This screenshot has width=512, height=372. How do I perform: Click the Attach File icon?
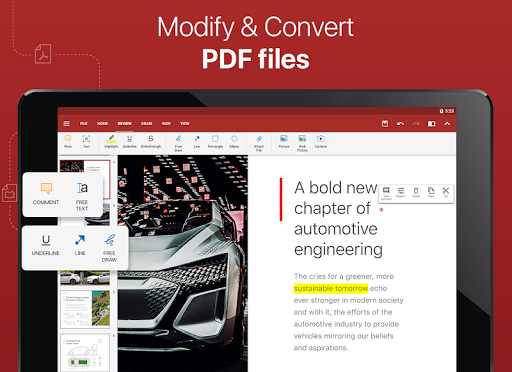pyautogui.click(x=259, y=143)
